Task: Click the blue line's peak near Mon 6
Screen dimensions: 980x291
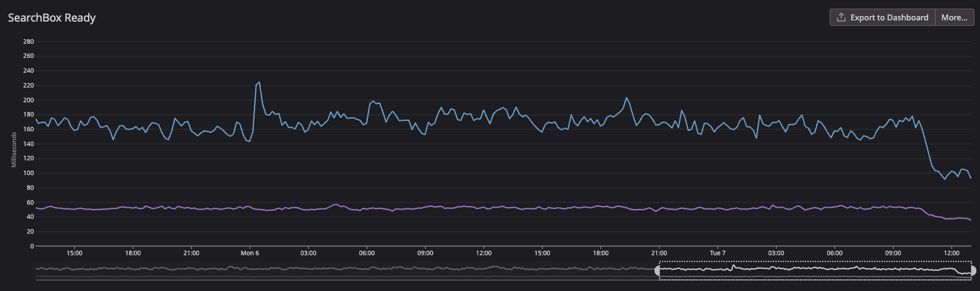Action: click(259, 82)
